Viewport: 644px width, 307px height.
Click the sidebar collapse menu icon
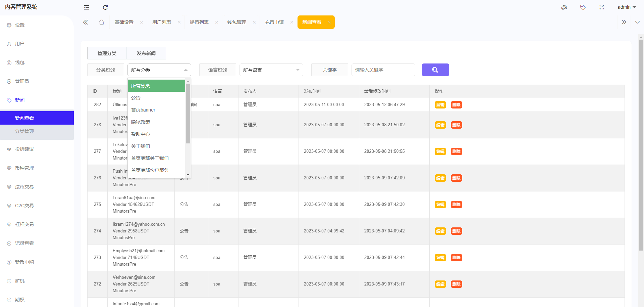87,7
